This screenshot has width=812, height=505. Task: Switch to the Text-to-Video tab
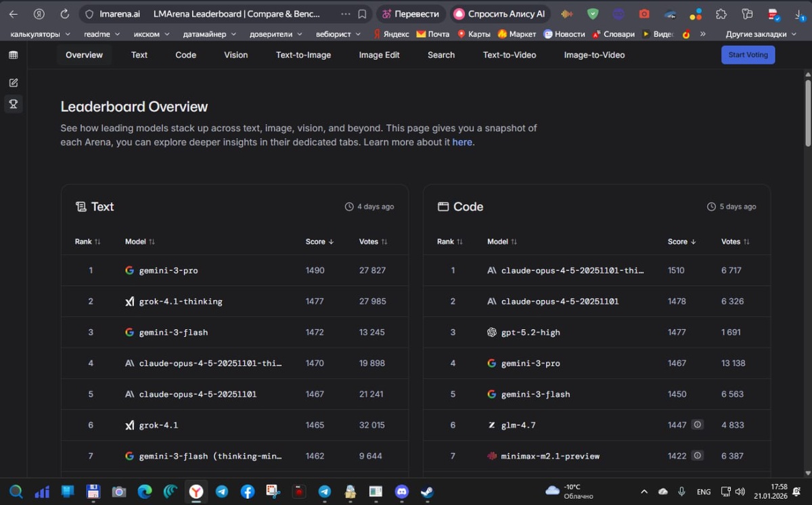coord(510,55)
